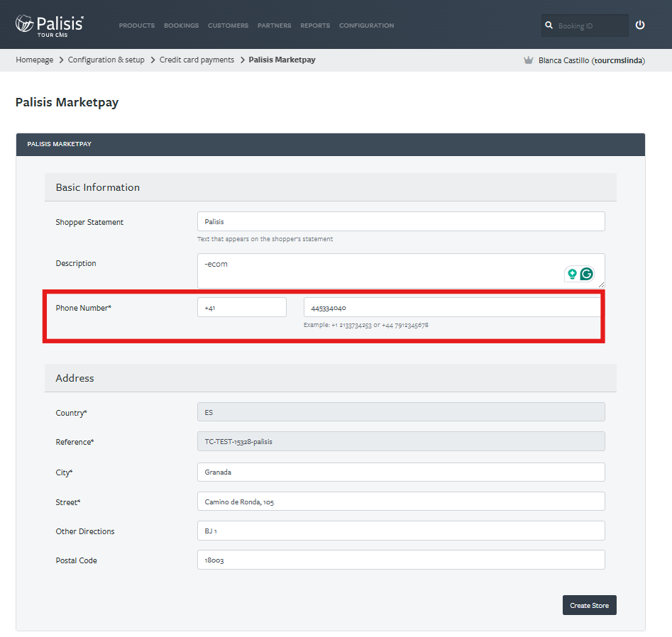
Task: Open the Bookings menu
Action: (x=181, y=26)
